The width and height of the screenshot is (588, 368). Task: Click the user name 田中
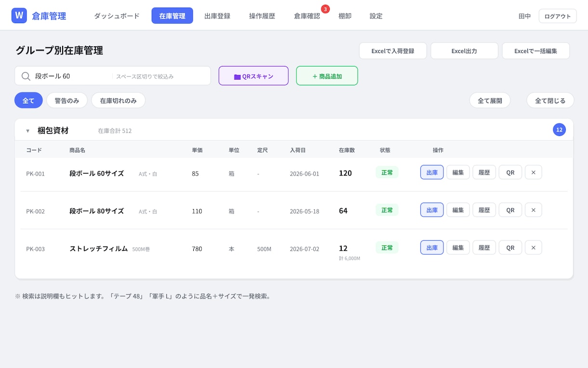pos(524,16)
